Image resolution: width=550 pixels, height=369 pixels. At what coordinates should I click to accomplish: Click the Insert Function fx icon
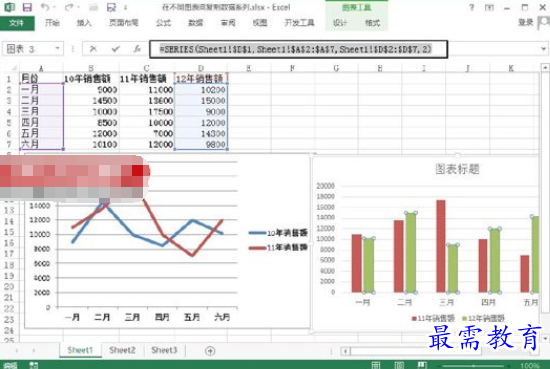coord(137,49)
